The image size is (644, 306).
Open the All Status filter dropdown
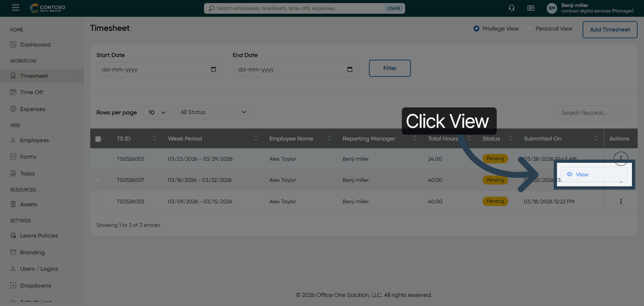click(x=213, y=112)
